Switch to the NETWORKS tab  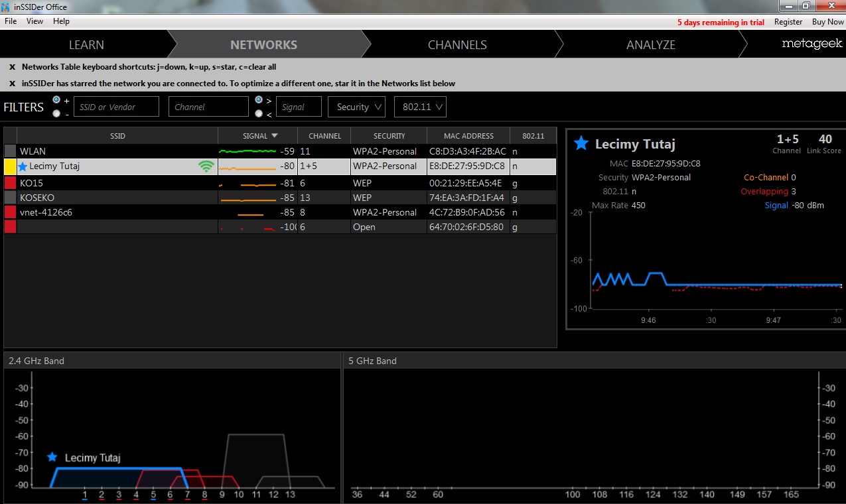click(264, 45)
